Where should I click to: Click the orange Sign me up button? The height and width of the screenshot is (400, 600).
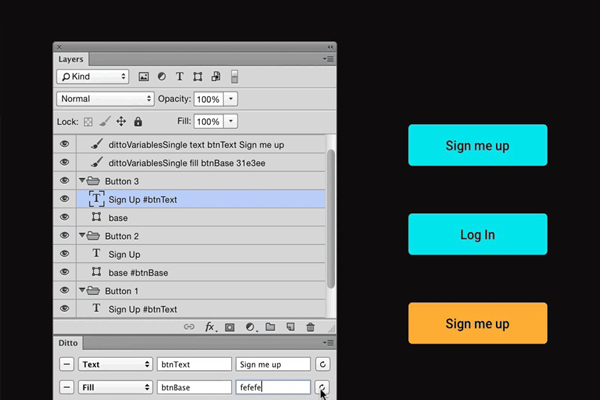[478, 323]
